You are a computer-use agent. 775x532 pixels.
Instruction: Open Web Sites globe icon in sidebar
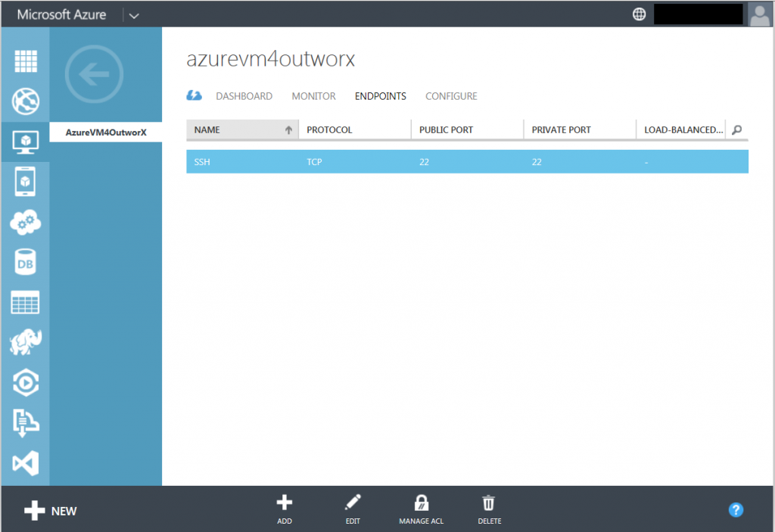(x=25, y=101)
